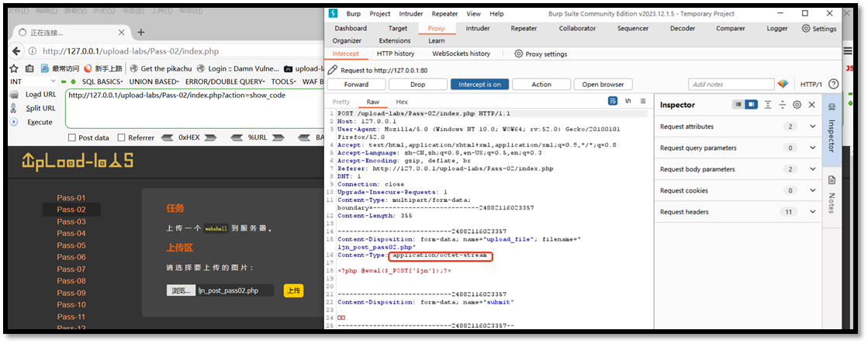The width and height of the screenshot is (868, 344).
Task: Open TOOLS dropdown in HackBar
Action: point(285,82)
